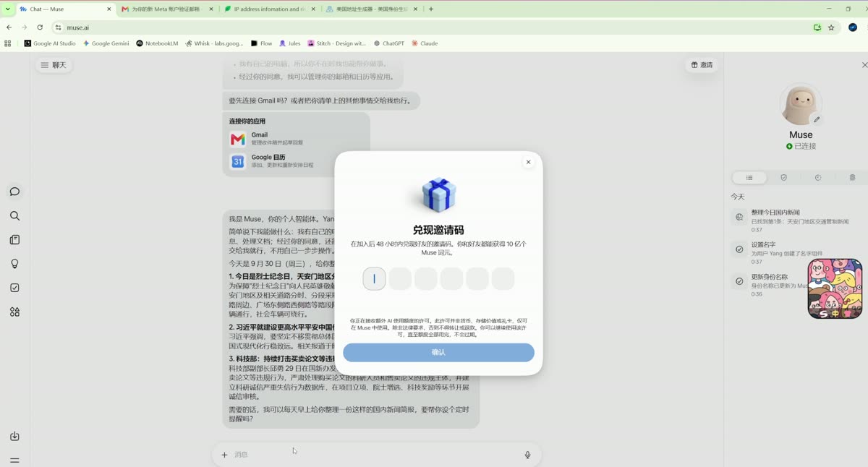Click the globe icon beside 整理今日国内新闻
The width and height of the screenshot is (868, 467).
pyautogui.click(x=739, y=217)
